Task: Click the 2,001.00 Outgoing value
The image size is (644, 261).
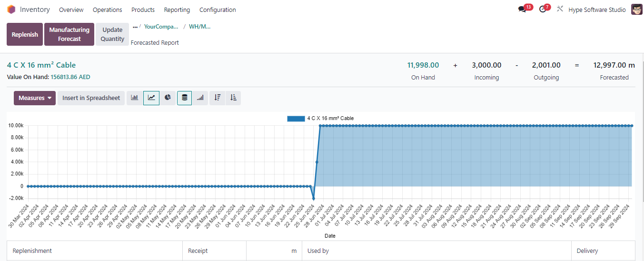Action: (x=546, y=65)
